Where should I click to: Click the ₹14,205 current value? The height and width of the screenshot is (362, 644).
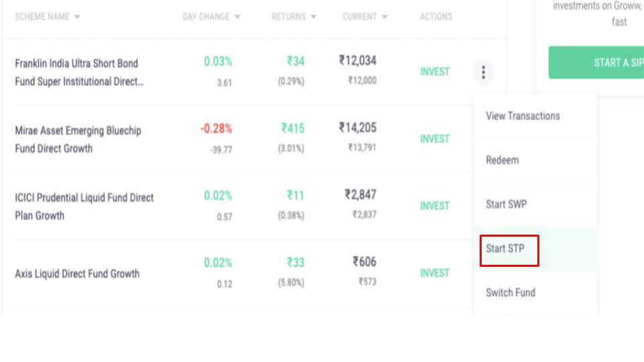pos(358,127)
